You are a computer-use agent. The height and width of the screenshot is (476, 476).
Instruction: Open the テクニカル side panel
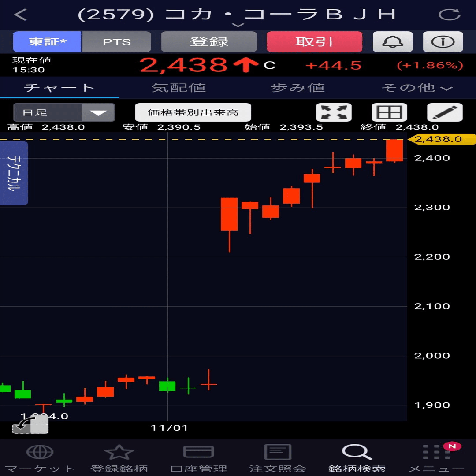coord(14,173)
